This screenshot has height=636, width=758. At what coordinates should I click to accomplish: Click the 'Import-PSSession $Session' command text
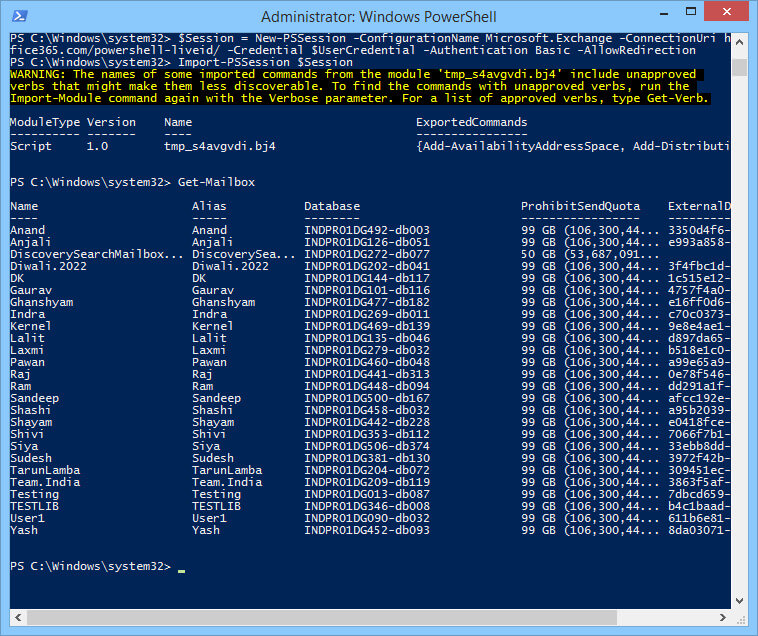coord(265,62)
